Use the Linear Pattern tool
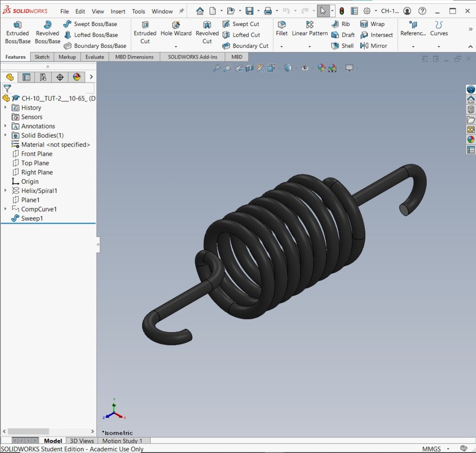This screenshot has width=476, height=453. (x=310, y=29)
